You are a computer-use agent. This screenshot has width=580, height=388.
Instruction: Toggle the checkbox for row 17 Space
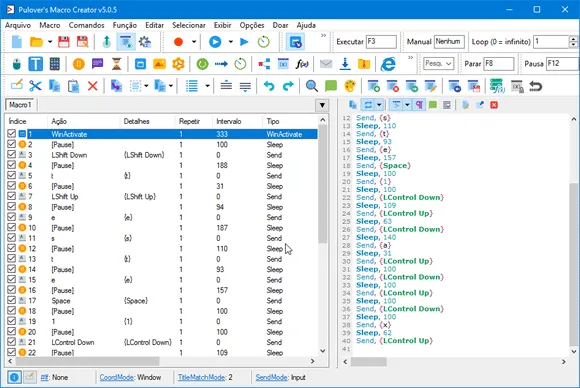tap(11, 300)
